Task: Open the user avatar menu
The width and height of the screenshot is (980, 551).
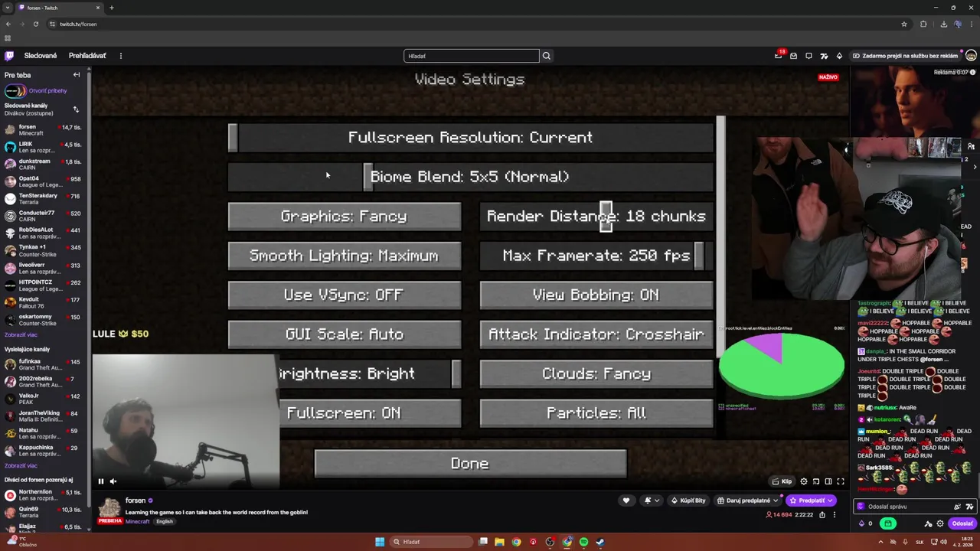Action: pyautogui.click(x=971, y=56)
